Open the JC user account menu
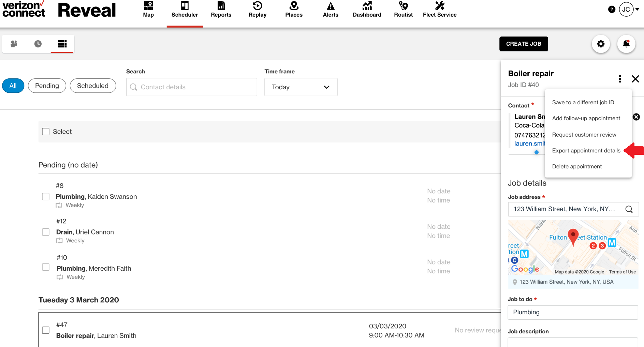Image resolution: width=644 pixels, height=347 pixels. (x=629, y=10)
